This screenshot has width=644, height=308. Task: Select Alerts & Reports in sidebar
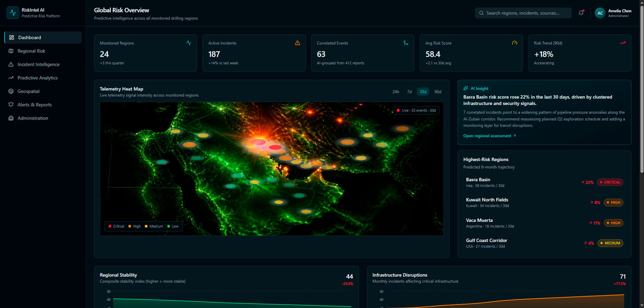(43, 105)
